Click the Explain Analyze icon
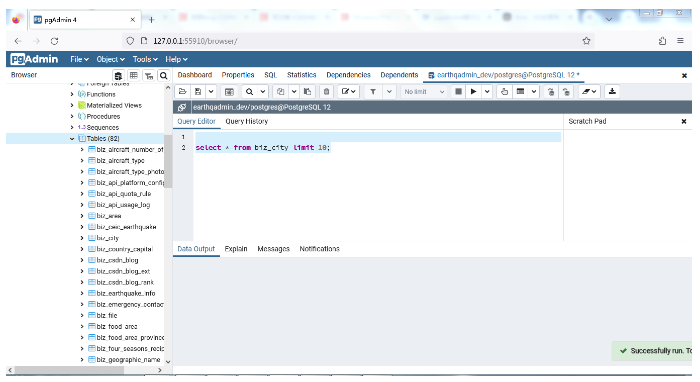700x382 pixels. 520,91
